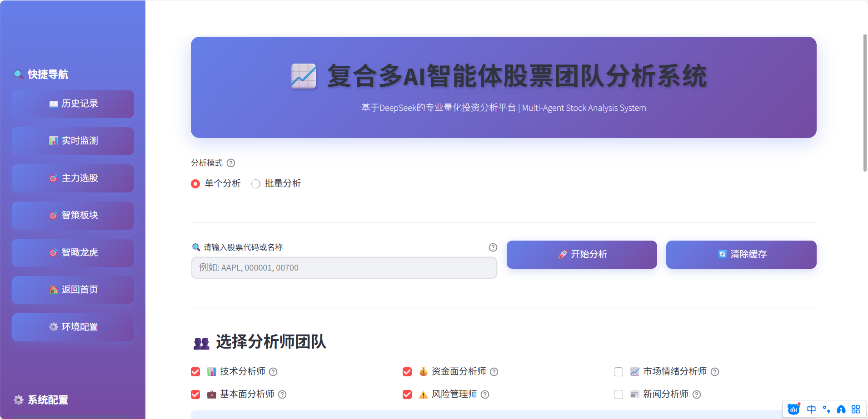
Task: Select 单个分析 radio option
Action: click(195, 184)
